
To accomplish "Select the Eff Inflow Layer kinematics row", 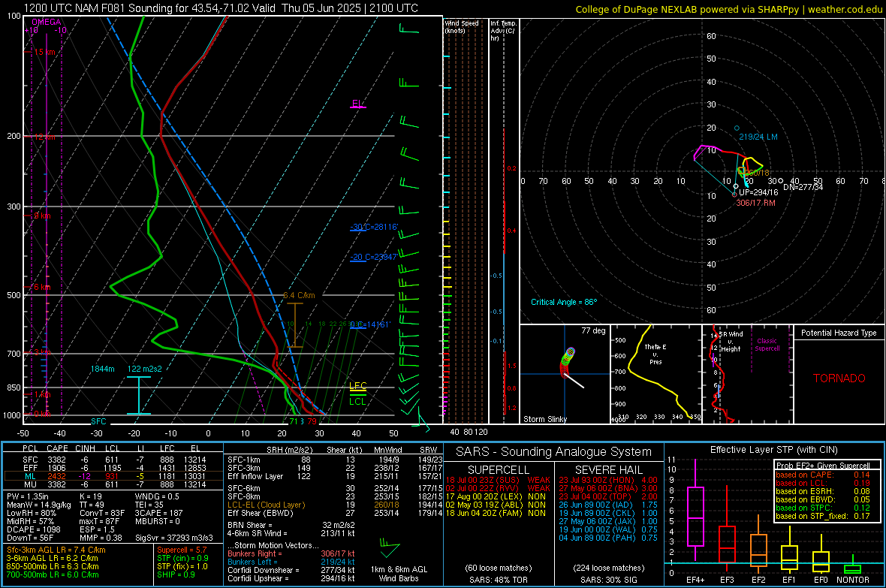I will tap(335, 477).
